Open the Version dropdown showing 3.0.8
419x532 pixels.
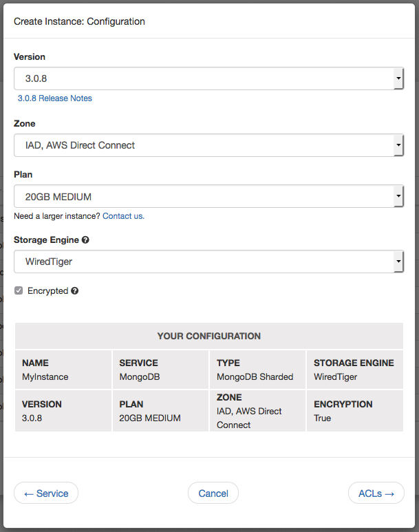pos(208,78)
